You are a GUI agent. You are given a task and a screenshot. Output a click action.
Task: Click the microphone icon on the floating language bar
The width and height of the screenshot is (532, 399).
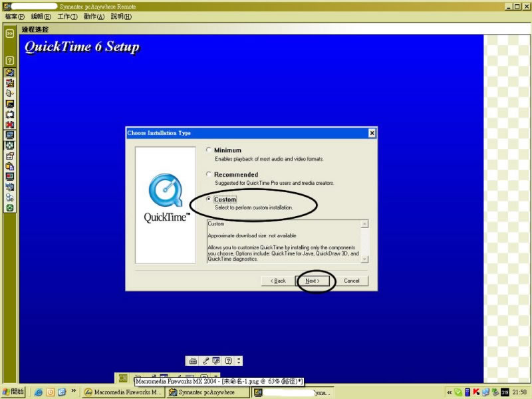pos(205,360)
